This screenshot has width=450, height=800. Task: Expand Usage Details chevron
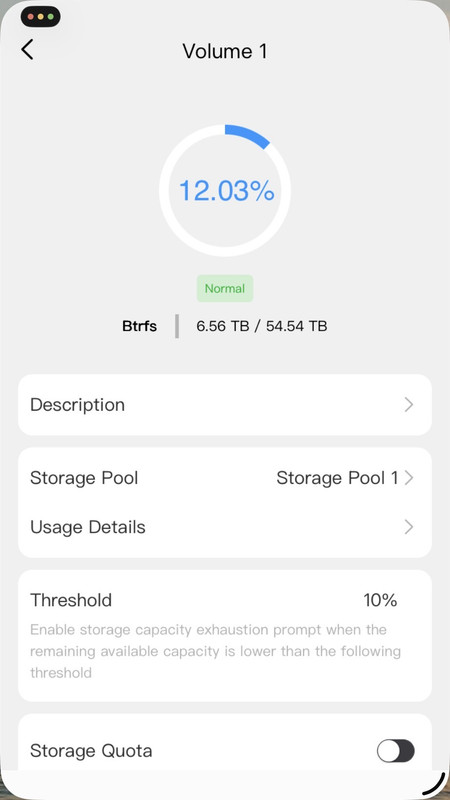coord(409,527)
